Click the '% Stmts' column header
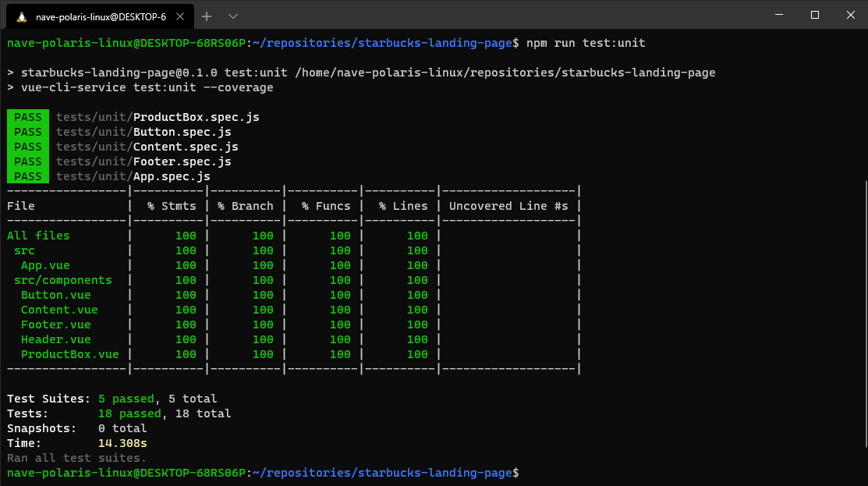868x486 pixels. click(x=172, y=206)
